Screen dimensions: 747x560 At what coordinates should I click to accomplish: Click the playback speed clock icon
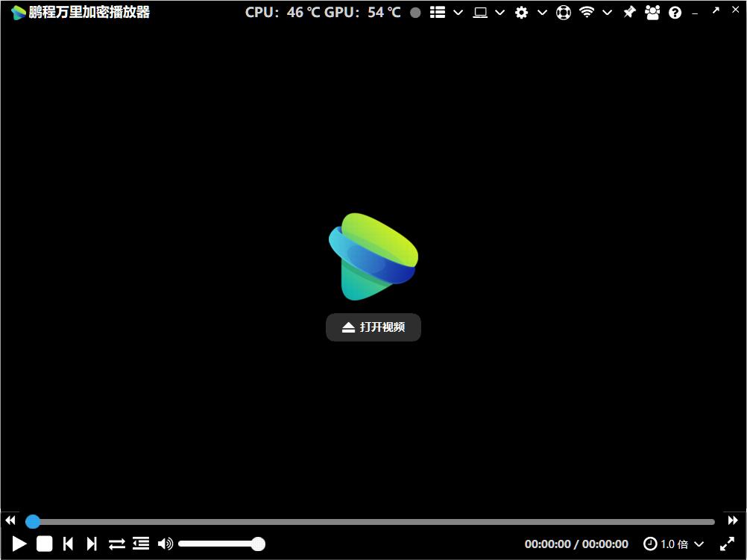(x=650, y=544)
